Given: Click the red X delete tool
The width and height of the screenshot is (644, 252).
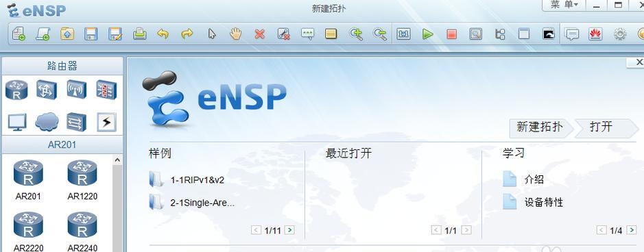Looking at the screenshot, I should [259, 34].
